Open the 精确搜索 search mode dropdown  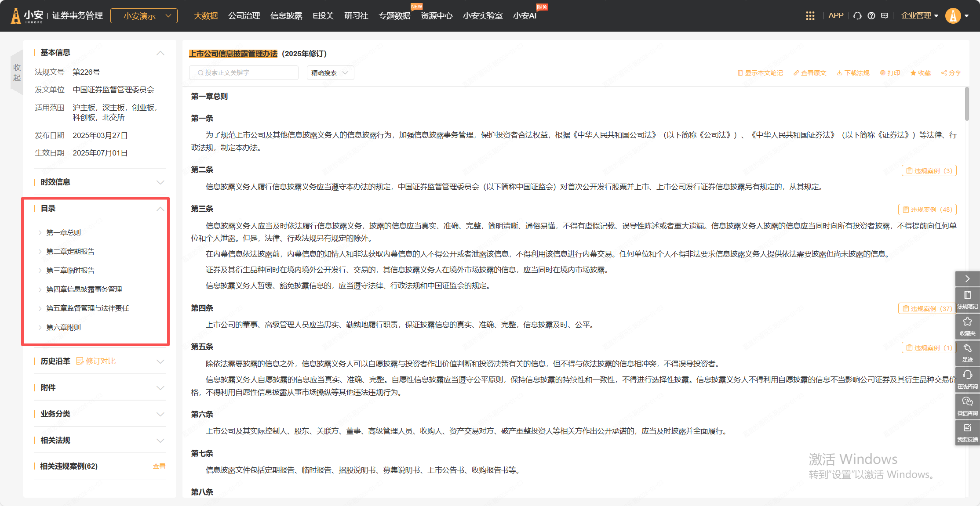click(x=330, y=73)
